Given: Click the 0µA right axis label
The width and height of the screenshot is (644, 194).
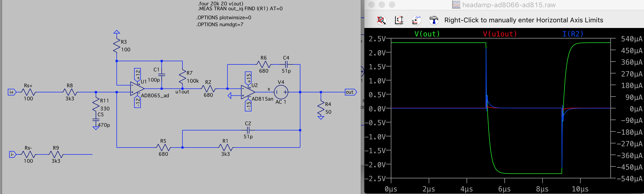Looking at the screenshot, I should tap(636, 109).
